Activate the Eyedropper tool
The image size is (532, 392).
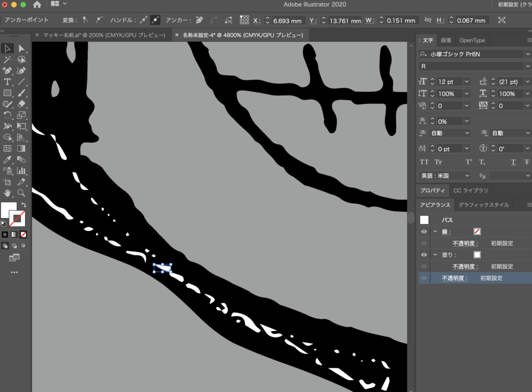[x=7, y=160]
